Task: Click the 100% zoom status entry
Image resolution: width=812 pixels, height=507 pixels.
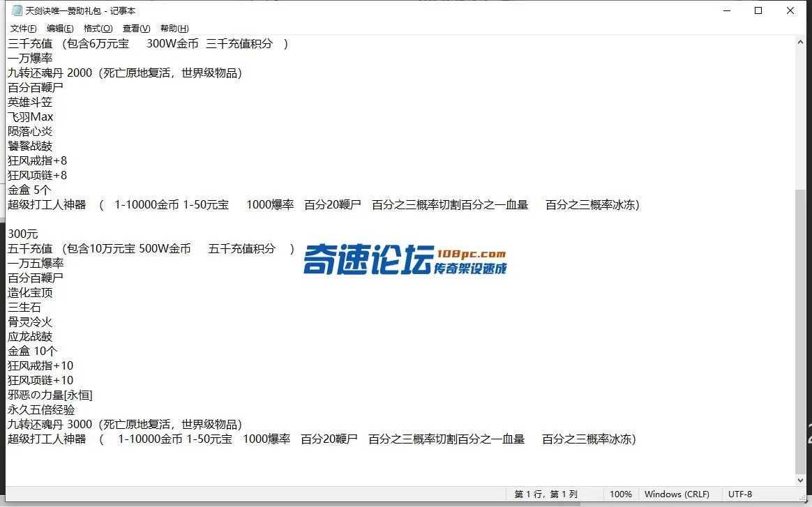Action: 620,494
